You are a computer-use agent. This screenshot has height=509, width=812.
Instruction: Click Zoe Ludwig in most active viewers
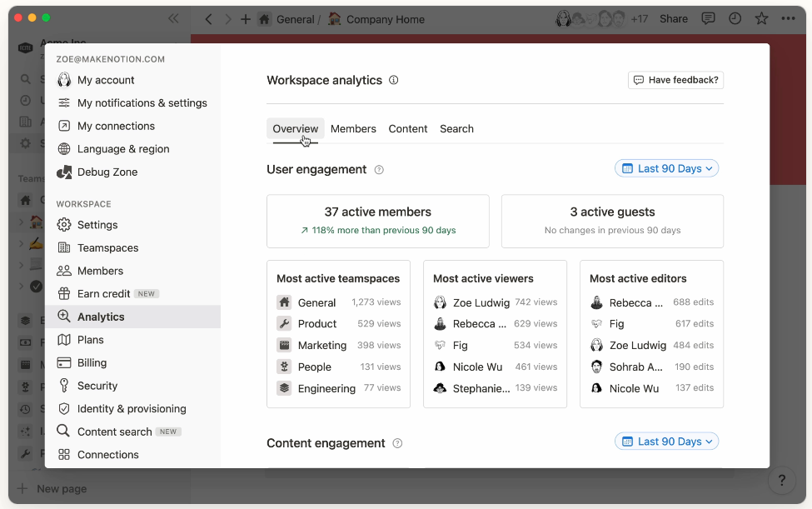[x=495, y=302]
